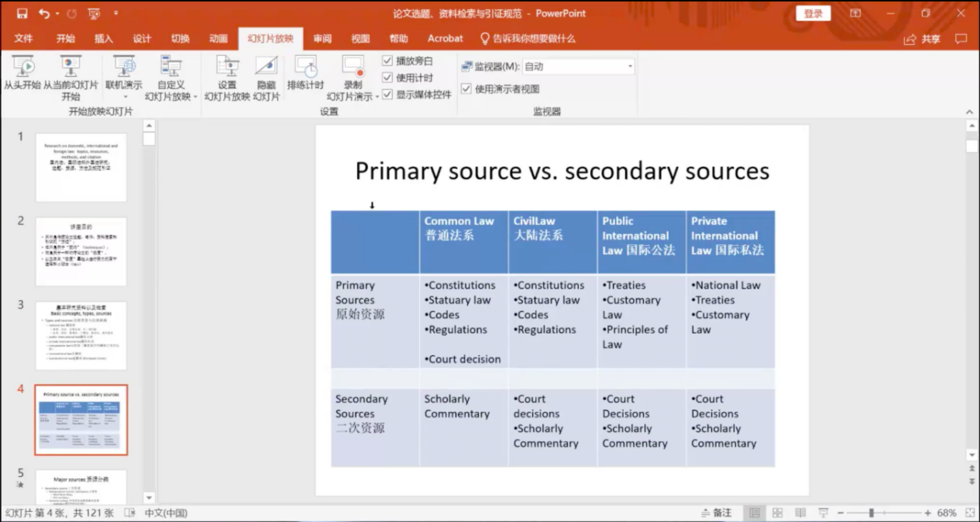980x522 pixels.
Task: Open the 监视器 monitor dropdown
Action: tap(629, 67)
